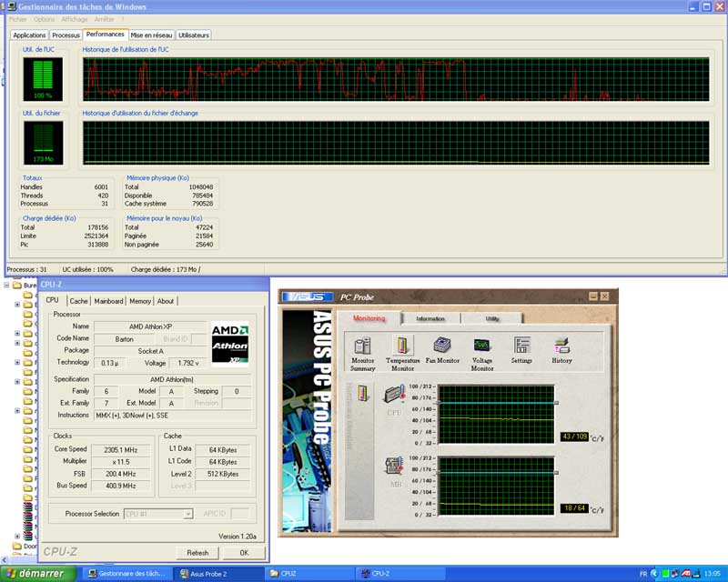
Task: Switch to the Applications tab
Action: [29, 35]
